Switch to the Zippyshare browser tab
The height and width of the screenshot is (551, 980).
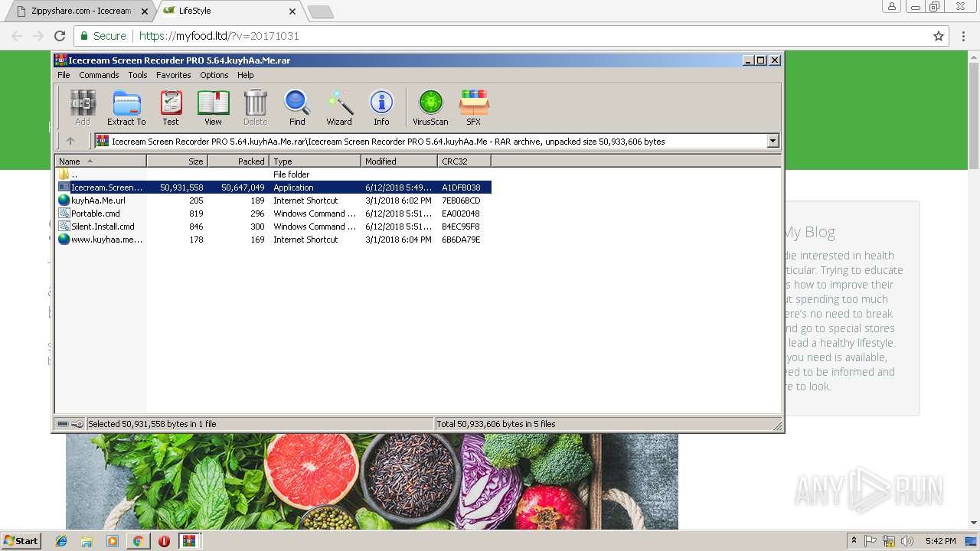[80, 11]
